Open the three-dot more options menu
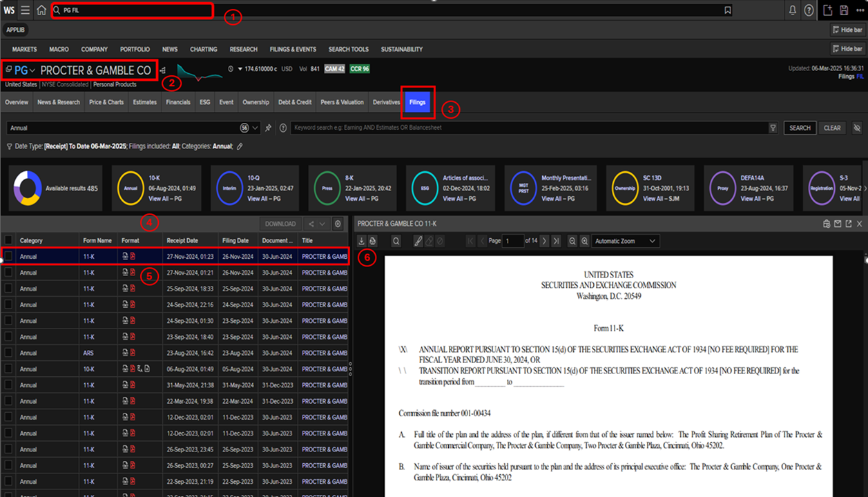868x497 pixels. 859,10
